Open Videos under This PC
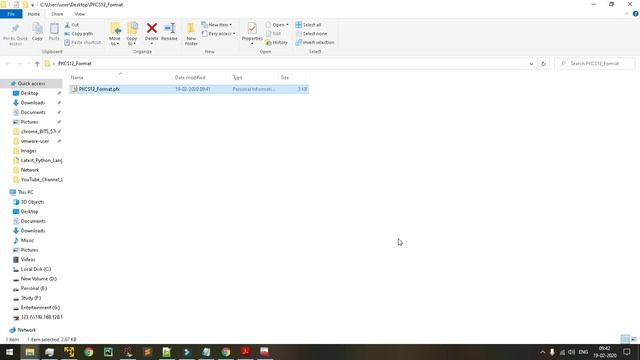640x360 pixels. pyautogui.click(x=28, y=260)
